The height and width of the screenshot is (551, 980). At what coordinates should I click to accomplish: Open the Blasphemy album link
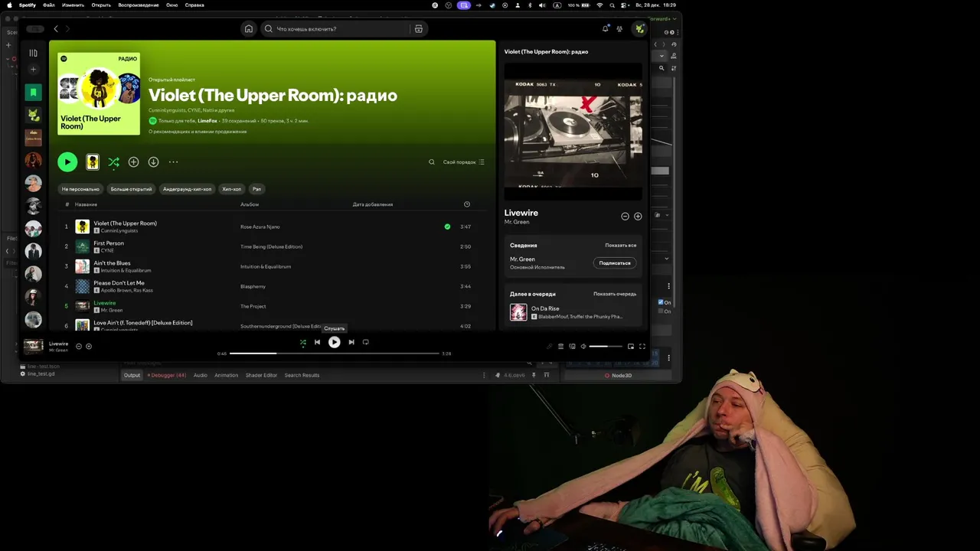click(x=253, y=286)
